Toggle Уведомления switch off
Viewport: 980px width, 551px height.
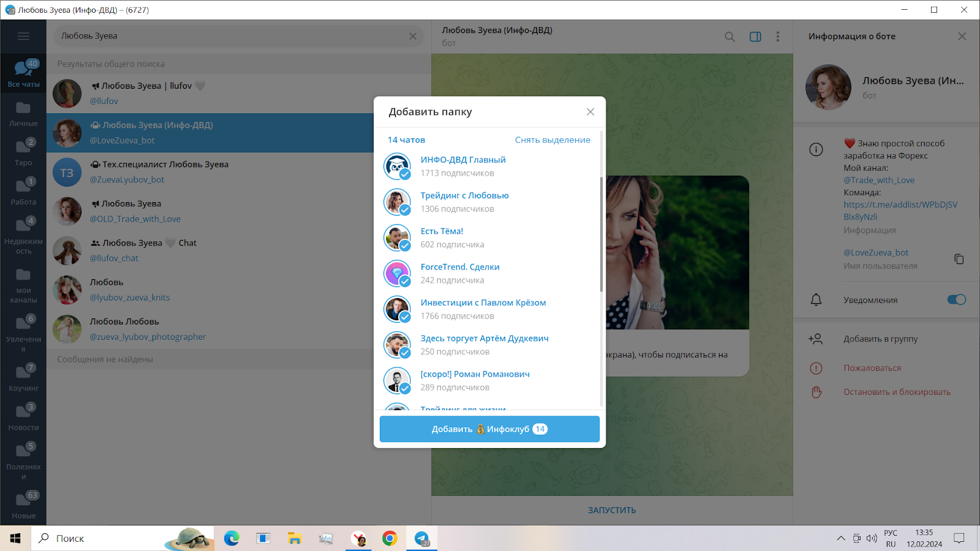tap(956, 299)
